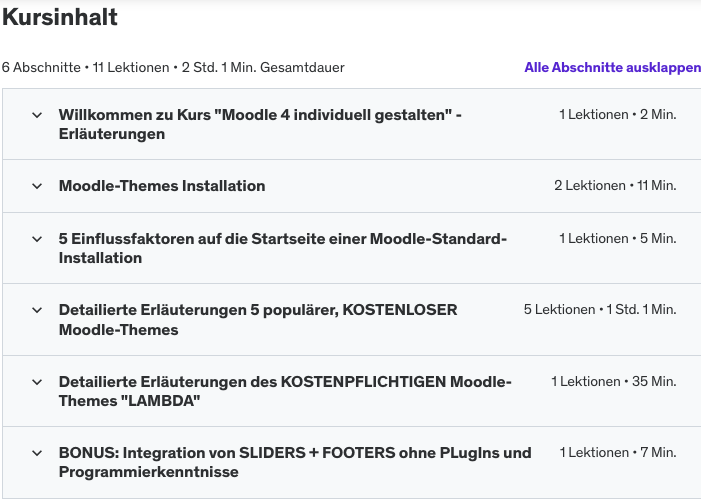
Task: Click the 'Kursinhalt' heading
Action: tap(60, 17)
